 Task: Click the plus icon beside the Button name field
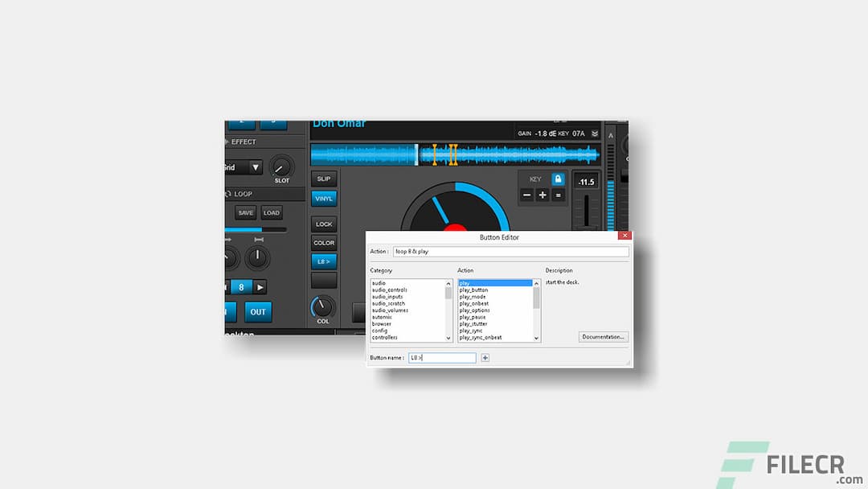point(485,357)
